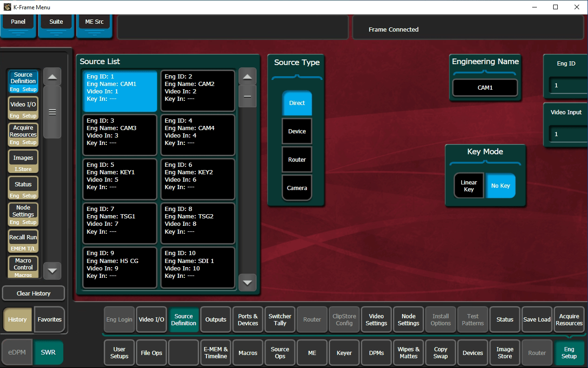Select source Eng ID 3 CAM3
Image resolution: width=588 pixels, height=368 pixels.
(120, 135)
